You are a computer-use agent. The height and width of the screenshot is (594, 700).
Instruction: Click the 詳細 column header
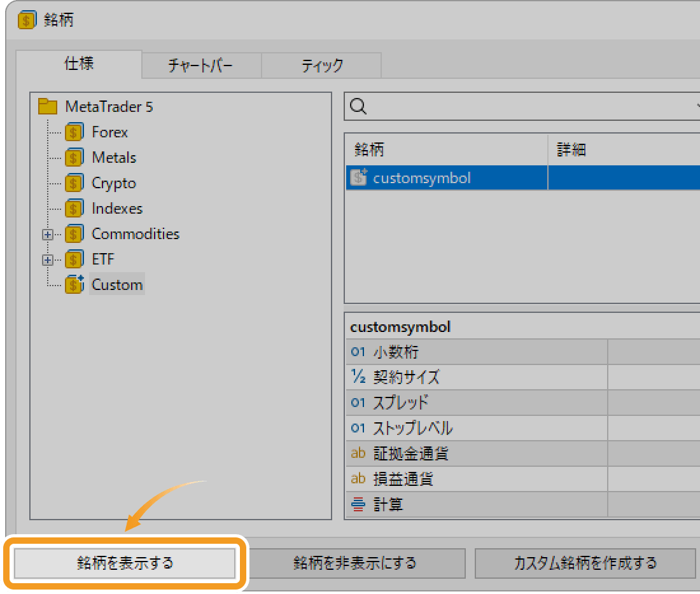point(624,149)
